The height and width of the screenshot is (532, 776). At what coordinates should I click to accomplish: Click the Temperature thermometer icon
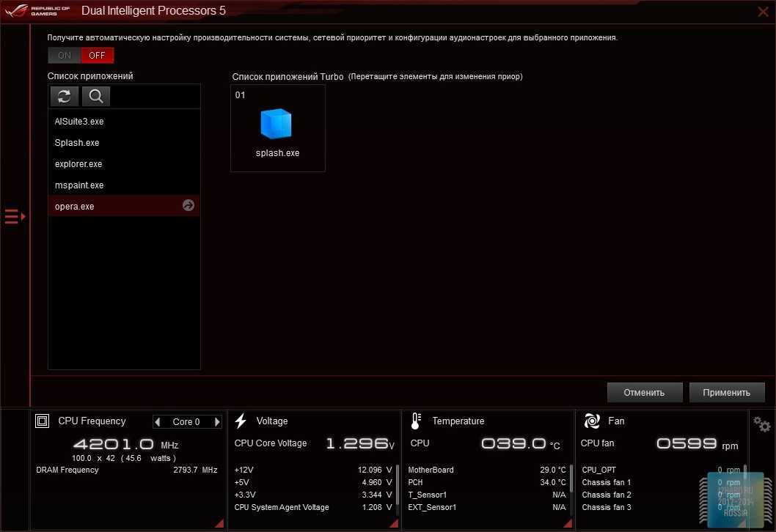pyautogui.click(x=416, y=421)
